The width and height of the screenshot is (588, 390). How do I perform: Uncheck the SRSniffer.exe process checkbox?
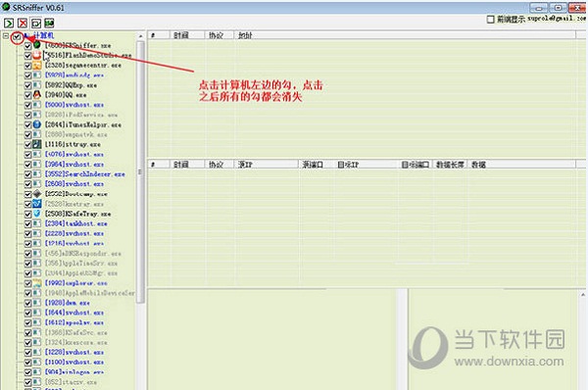(x=27, y=46)
